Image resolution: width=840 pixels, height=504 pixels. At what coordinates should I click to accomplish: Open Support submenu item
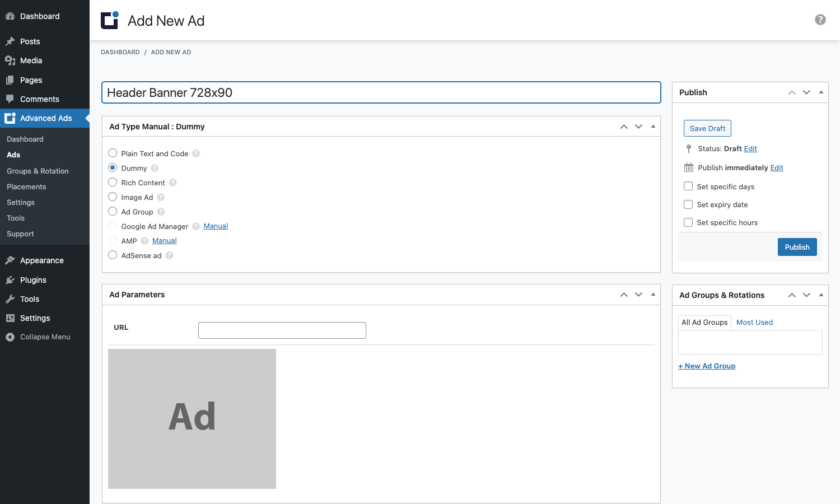20,234
